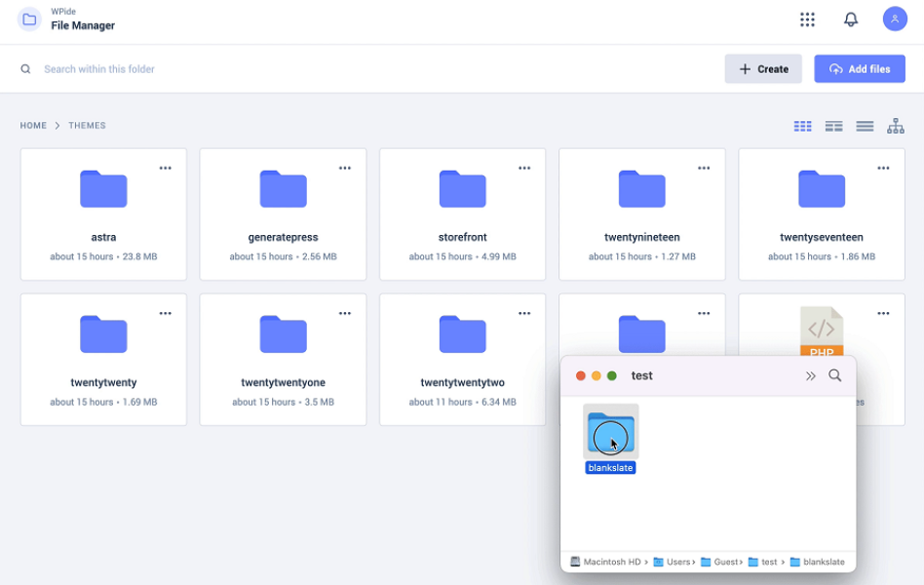
Task: Open the options menu for astra folder
Action: 166,167
